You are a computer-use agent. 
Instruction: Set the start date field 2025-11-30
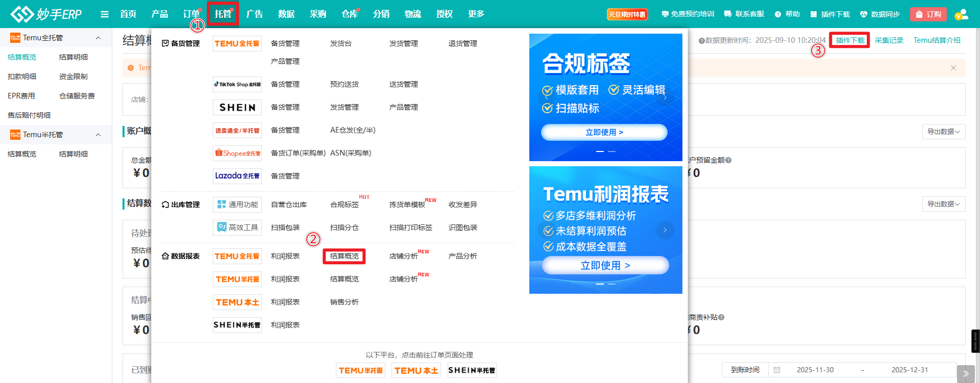[x=815, y=370]
